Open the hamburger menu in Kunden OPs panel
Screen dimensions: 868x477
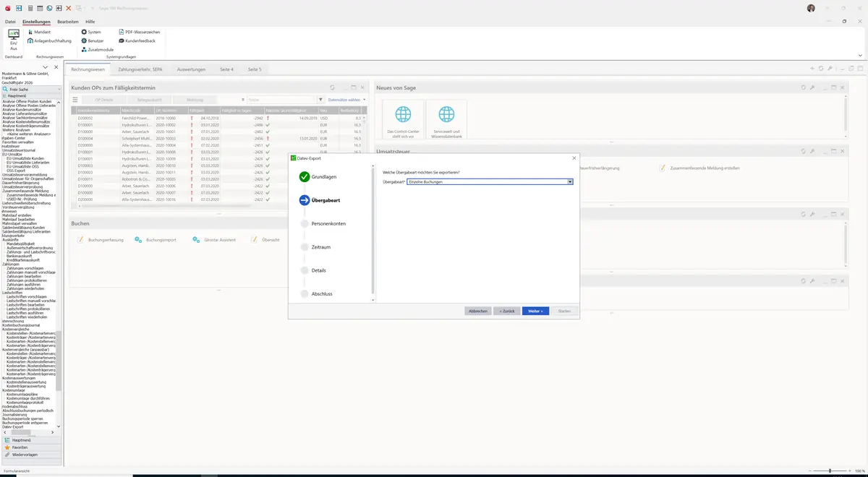point(75,100)
